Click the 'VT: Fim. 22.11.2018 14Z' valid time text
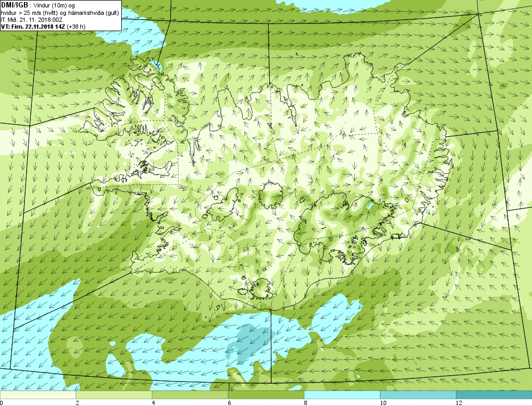The image size is (532, 406). [x=33, y=27]
